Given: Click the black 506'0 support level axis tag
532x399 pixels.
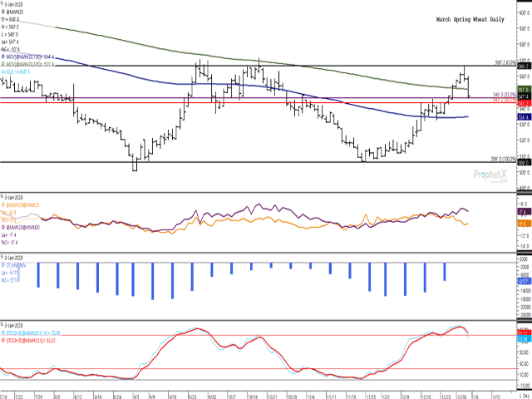Looking at the screenshot, I should (x=524, y=163).
